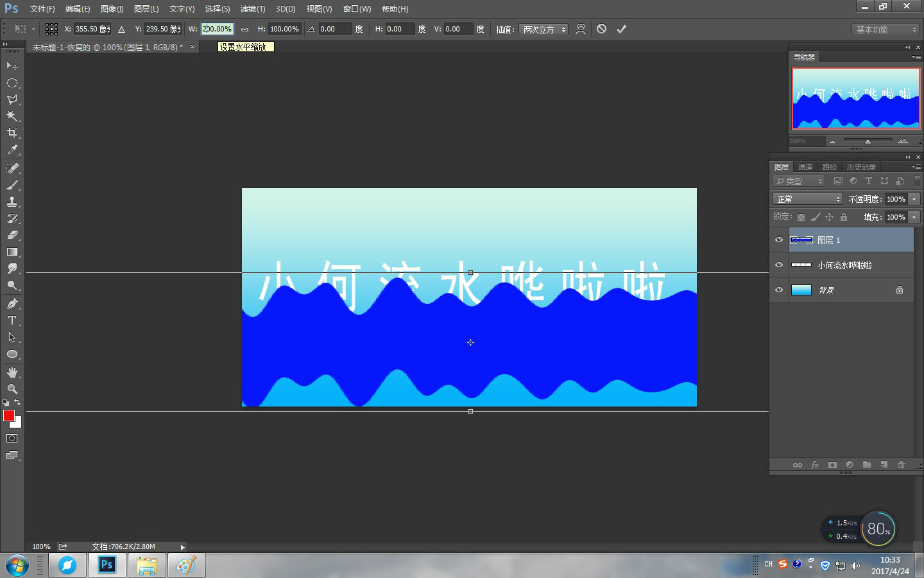
Task: Cancel the transform in options bar
Action: coord(601,29)
